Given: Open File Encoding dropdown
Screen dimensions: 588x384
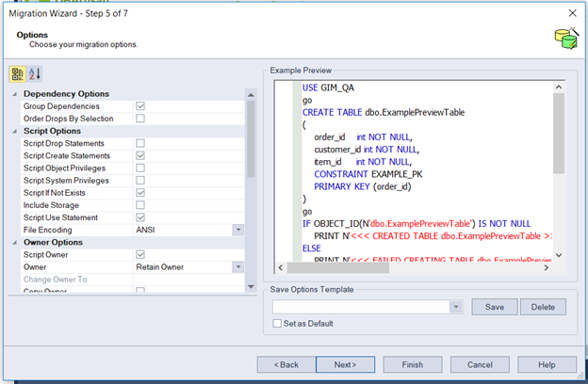Looking at the screenshot, I should (x=238, y=230).
